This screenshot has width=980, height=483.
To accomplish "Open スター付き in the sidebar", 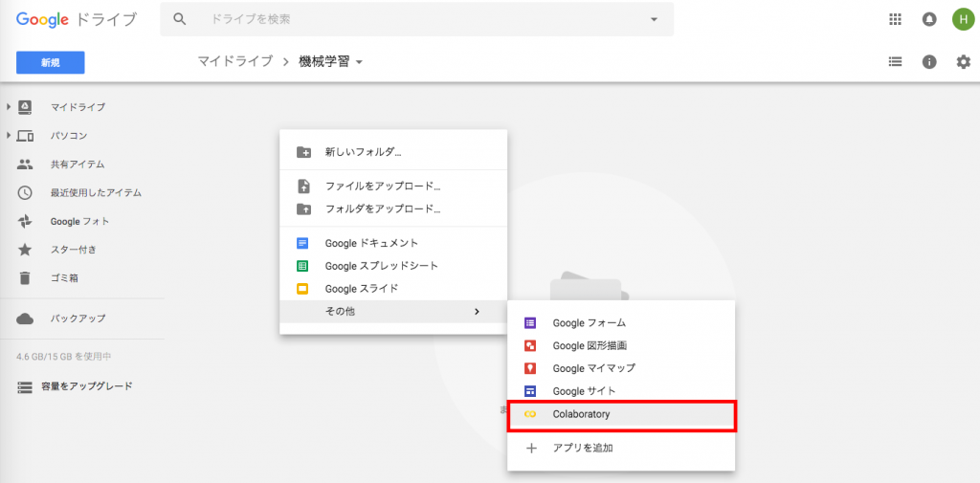I will coord(74,250).
